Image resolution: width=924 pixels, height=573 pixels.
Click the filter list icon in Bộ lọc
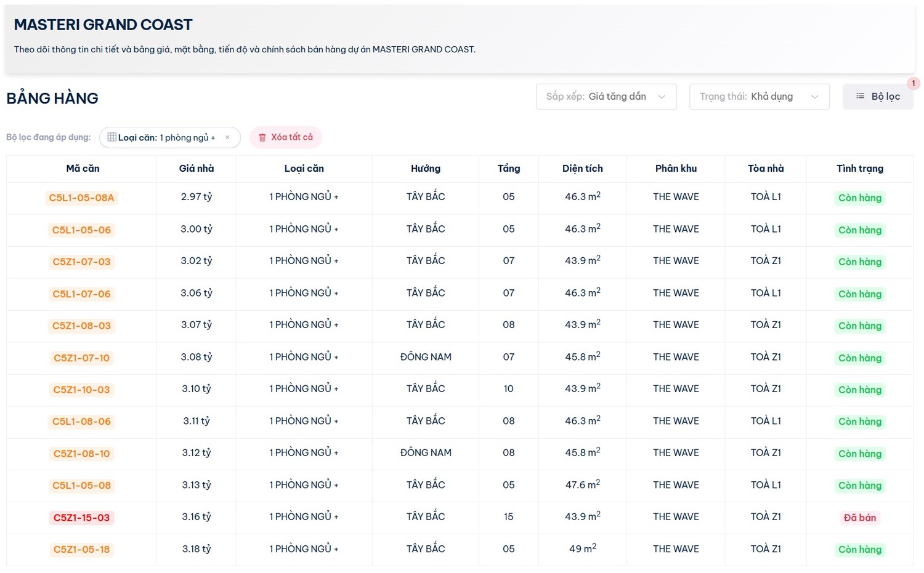pyautogui.click(x=860, y=96)
